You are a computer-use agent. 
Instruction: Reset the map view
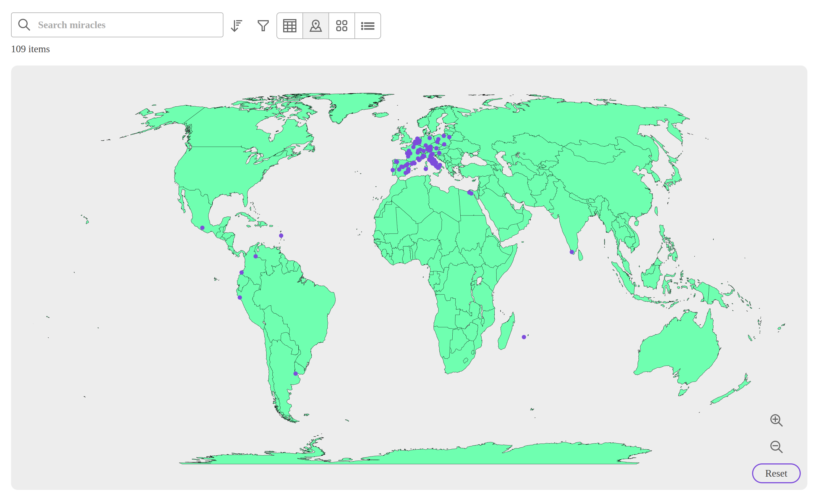pos(776,473)
